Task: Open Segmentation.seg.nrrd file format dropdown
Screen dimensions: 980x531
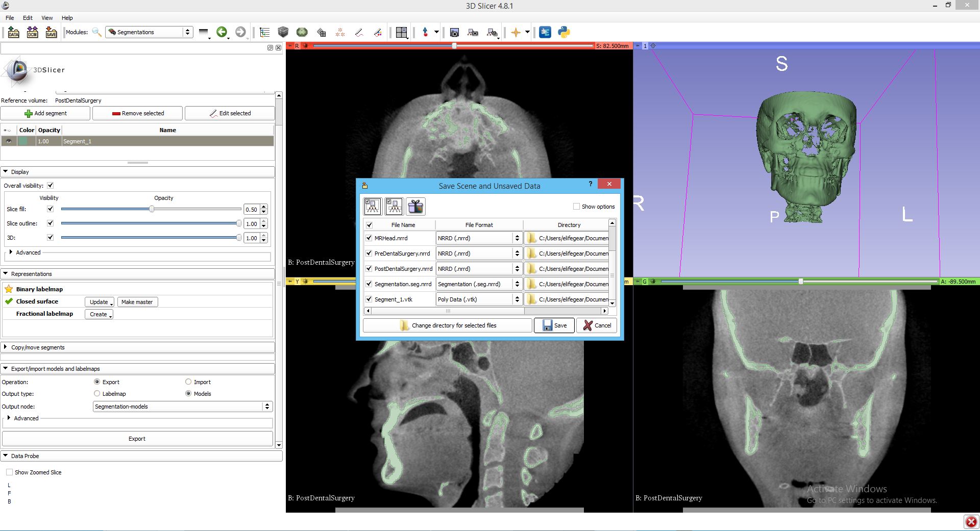Action: (478, 284)
